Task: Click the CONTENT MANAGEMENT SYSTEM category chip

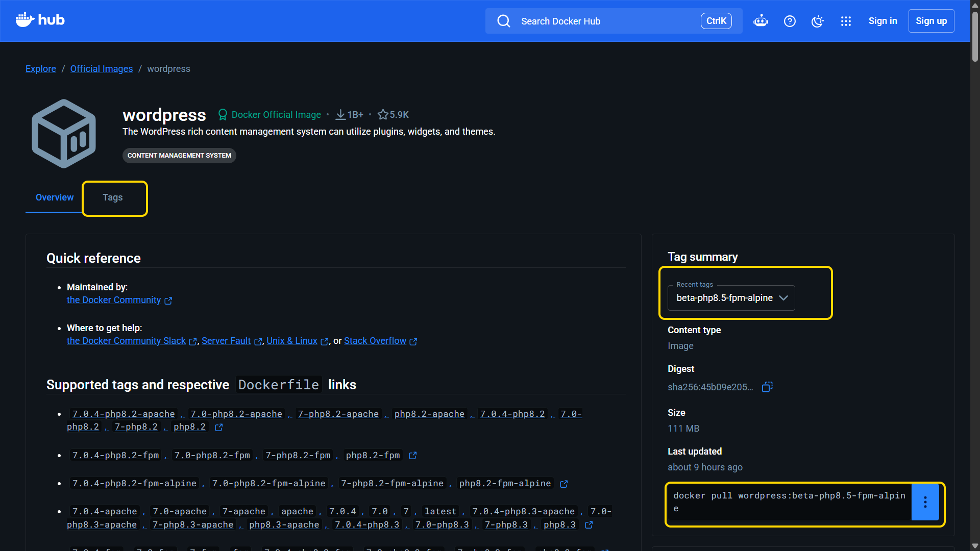Action: [179, 156]
